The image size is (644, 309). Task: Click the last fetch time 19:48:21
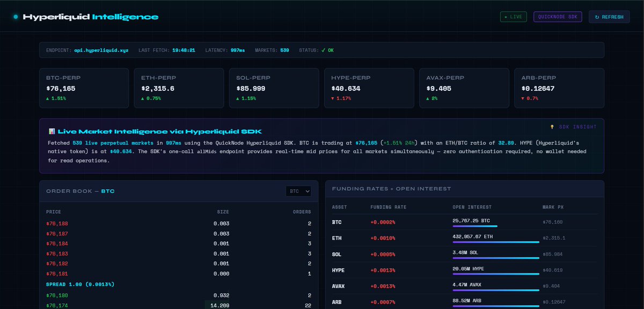(184, 50)
